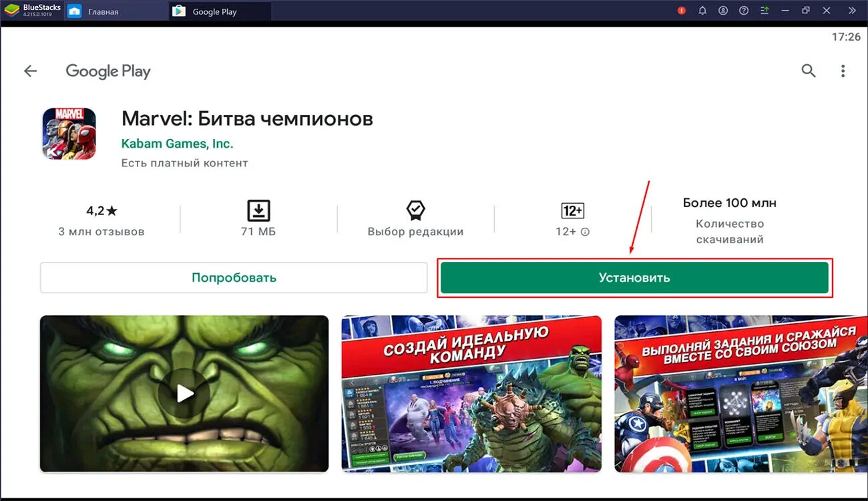Click the update menu icon with green arrow
The image size is (868, 501).
point(765,11)
